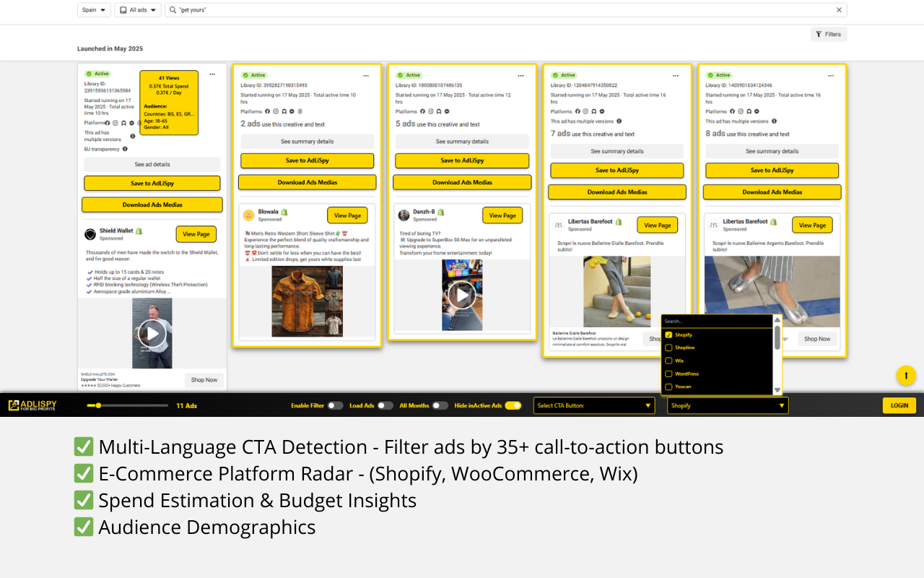Viewport: 924px width, 578px height.
Task: Open the 'All ads' filter dropdown
Action: 137,10
